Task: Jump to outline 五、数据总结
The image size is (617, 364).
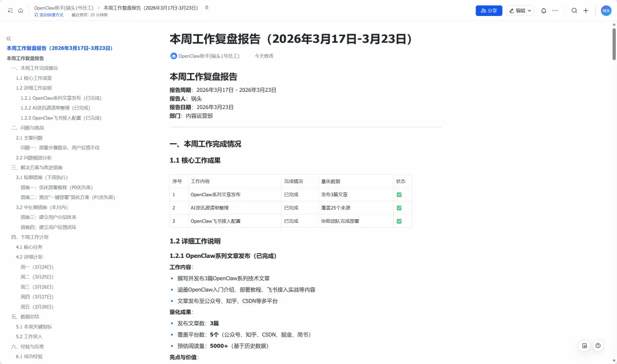Action: click(x=25, y=317)
